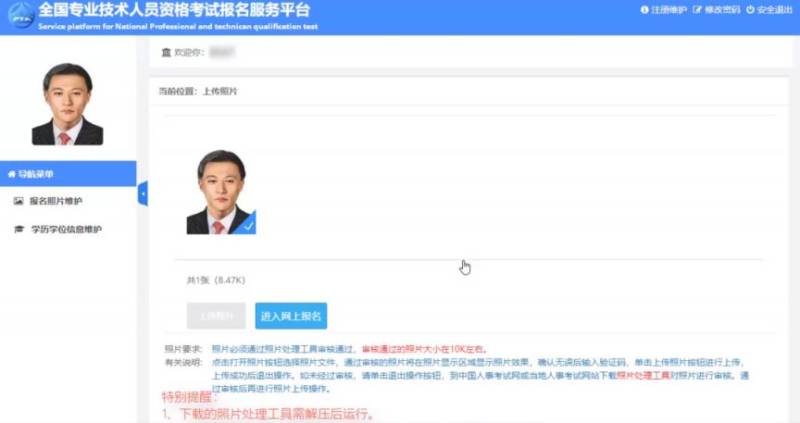Click the profile photo in the sidebar

click(67, 105)
